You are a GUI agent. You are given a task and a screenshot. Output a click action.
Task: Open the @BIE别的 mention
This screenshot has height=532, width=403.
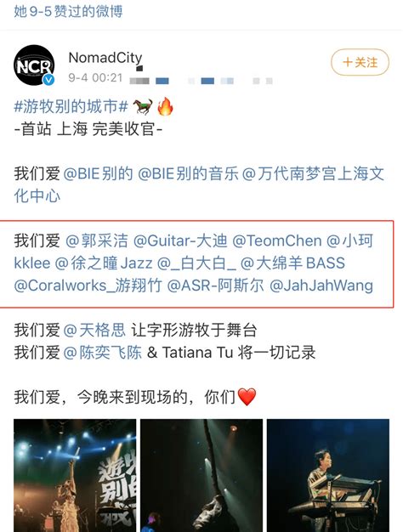coord(98,173)
